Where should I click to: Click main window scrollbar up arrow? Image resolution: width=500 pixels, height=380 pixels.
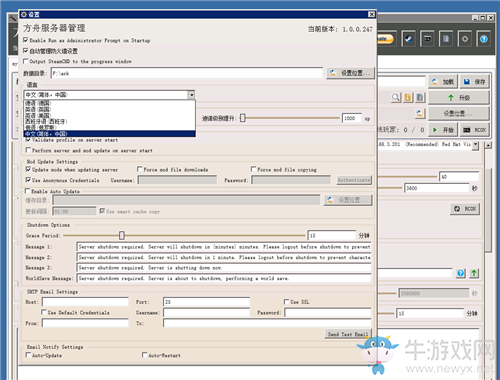[x=488, y=145]
